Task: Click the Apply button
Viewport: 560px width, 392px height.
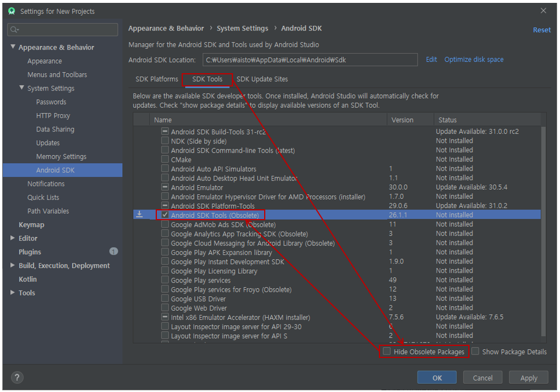Action: (x=529, y=378)
